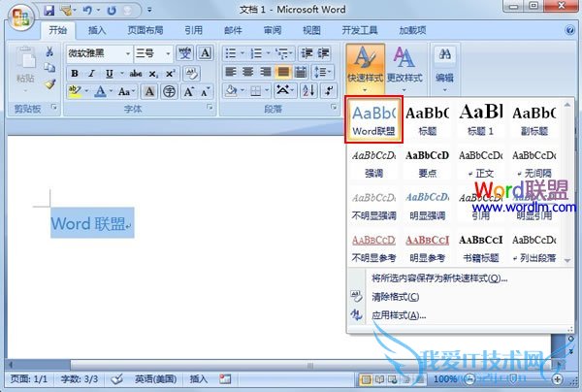Switch to the Review tab
Screen dimensions: 582x392
273,30
